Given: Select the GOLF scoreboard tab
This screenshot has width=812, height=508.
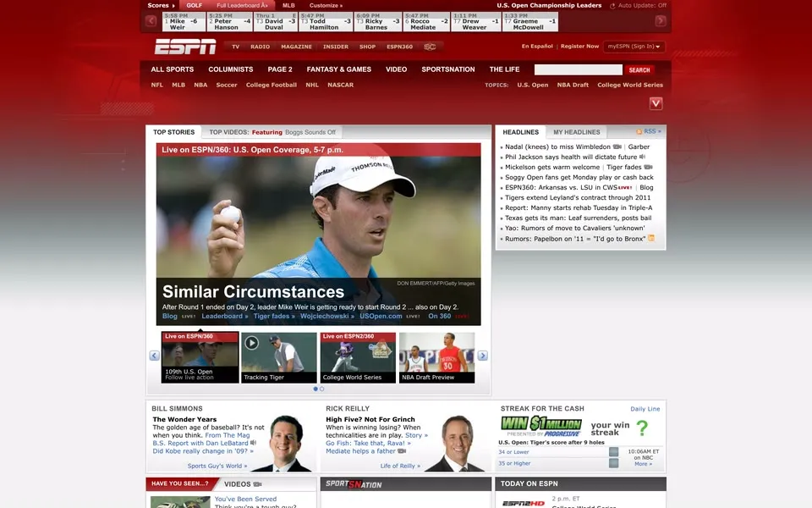Looking at the screenshot, I should coord(195,6).
